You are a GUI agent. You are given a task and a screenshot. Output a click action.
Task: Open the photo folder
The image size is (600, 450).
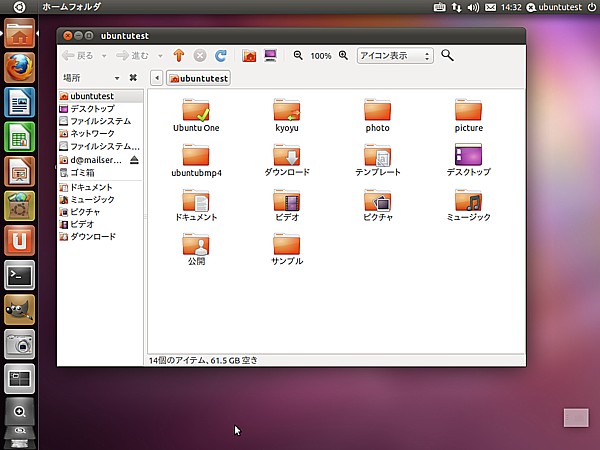(x=377, y=116)
